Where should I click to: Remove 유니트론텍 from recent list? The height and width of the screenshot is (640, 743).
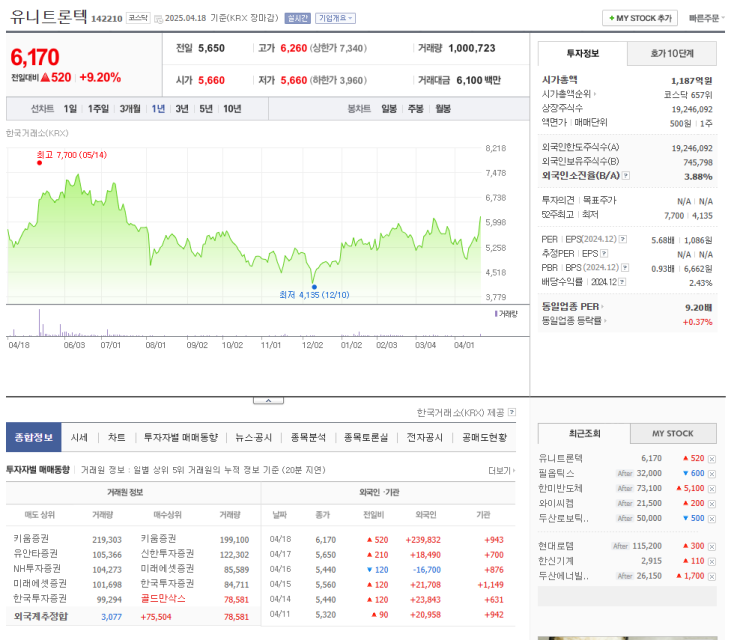pyautogui.click(x=712, y=459)
